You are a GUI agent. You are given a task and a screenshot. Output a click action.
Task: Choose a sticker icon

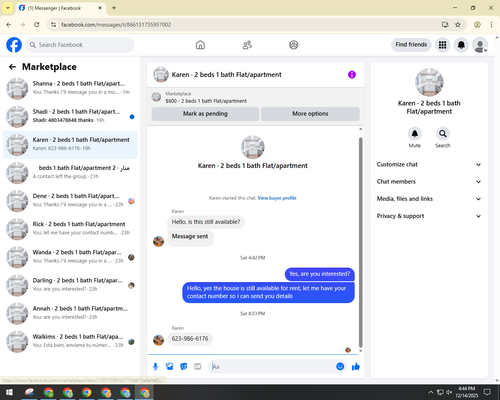click(184, 367)
